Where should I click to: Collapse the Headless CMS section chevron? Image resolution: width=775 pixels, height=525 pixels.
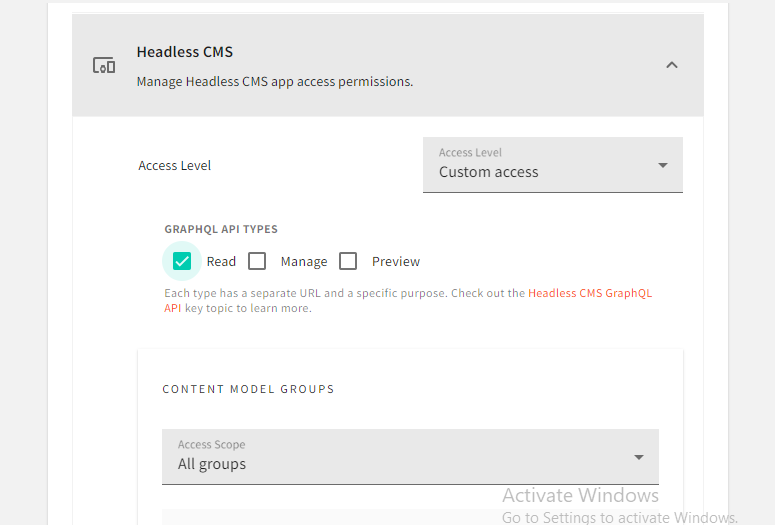coord(672,65)
